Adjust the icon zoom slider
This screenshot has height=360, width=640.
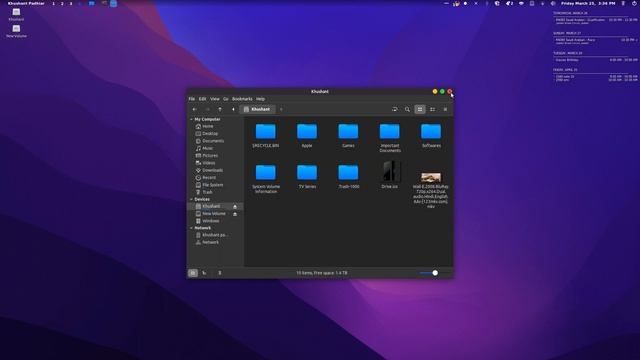coord(435,273)
